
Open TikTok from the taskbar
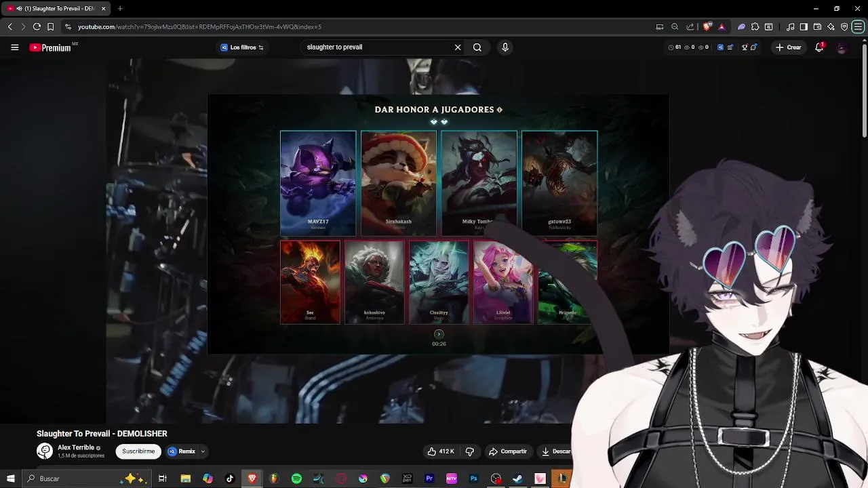[x=229, y=479]
